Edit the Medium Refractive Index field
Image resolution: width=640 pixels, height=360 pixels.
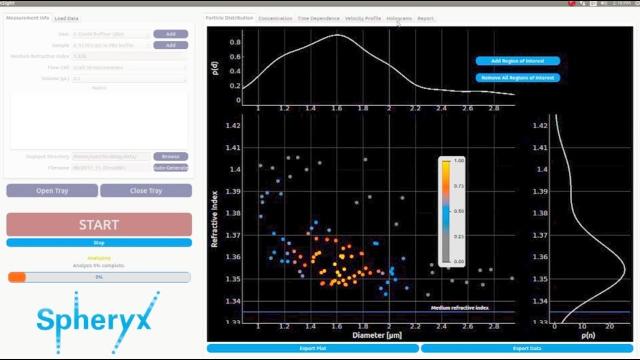130,56
